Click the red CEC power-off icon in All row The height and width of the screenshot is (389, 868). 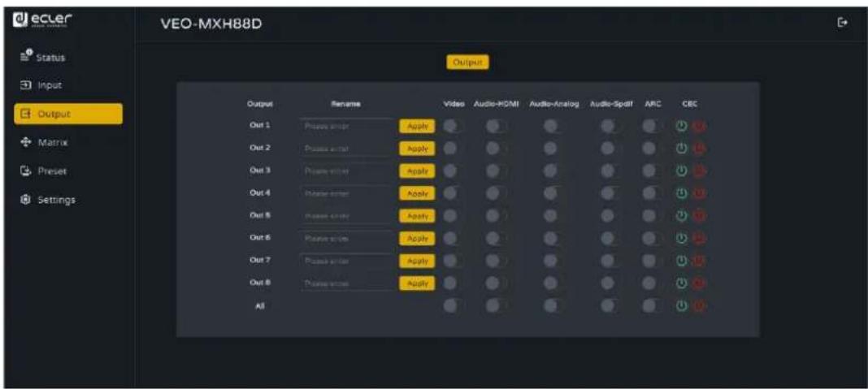tap(697, 305)
